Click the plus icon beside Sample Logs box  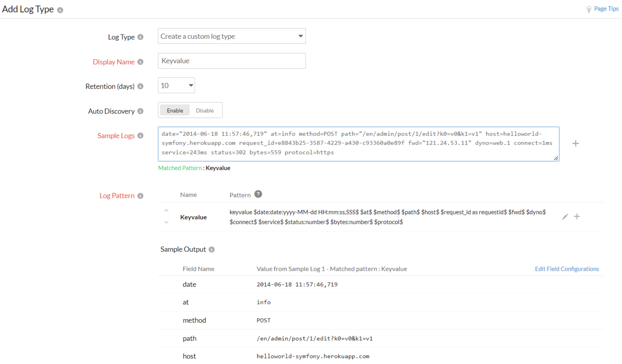(575, 144)
